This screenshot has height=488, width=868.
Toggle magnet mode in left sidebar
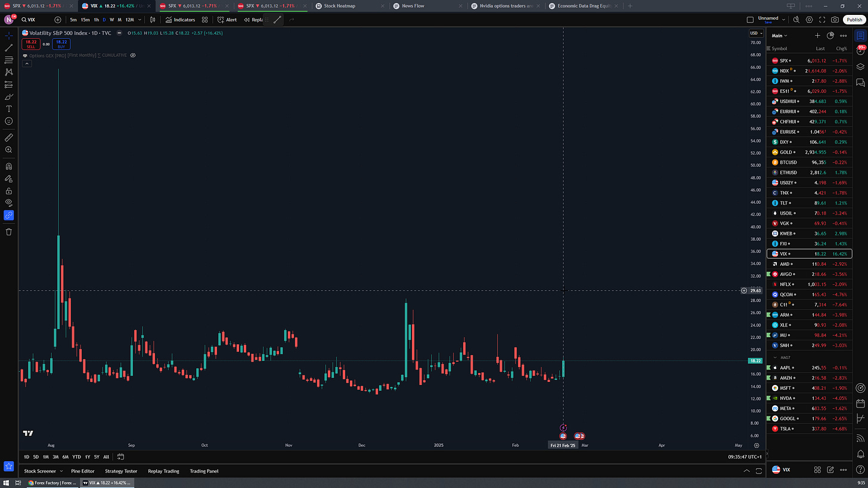9,167
